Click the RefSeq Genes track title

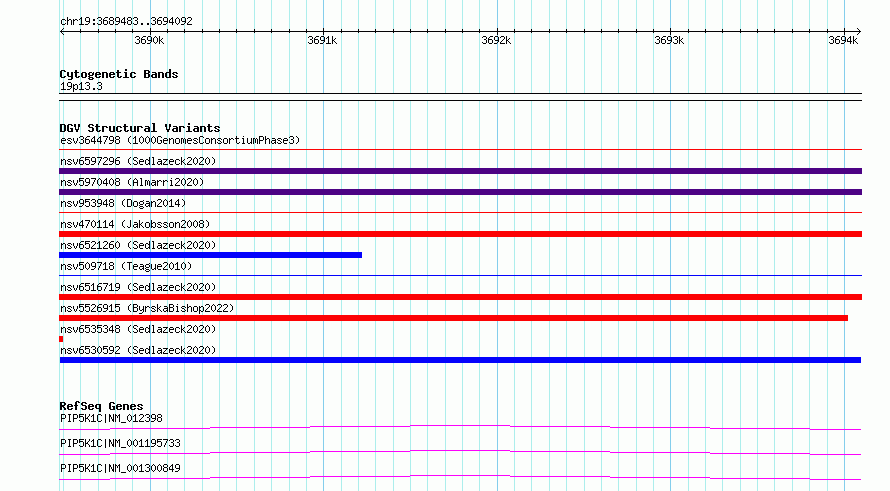pyautogui.click(x=101, y=406)
